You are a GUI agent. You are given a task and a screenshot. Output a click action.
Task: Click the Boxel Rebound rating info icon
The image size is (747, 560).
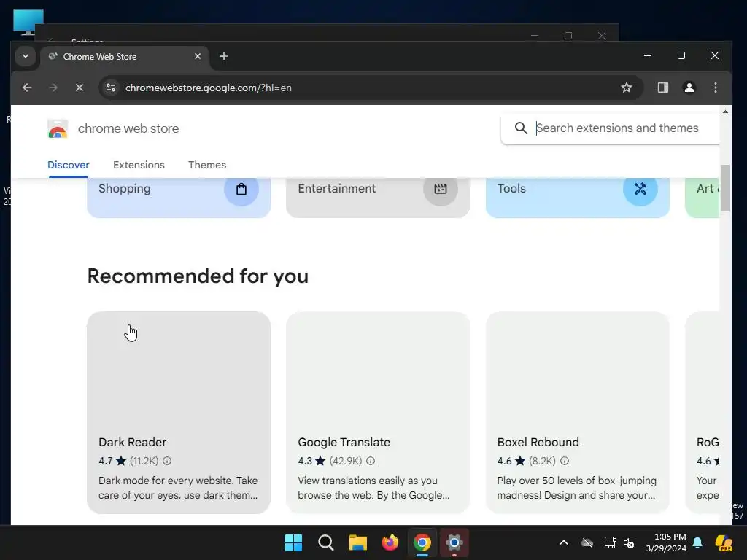(565, 461)
